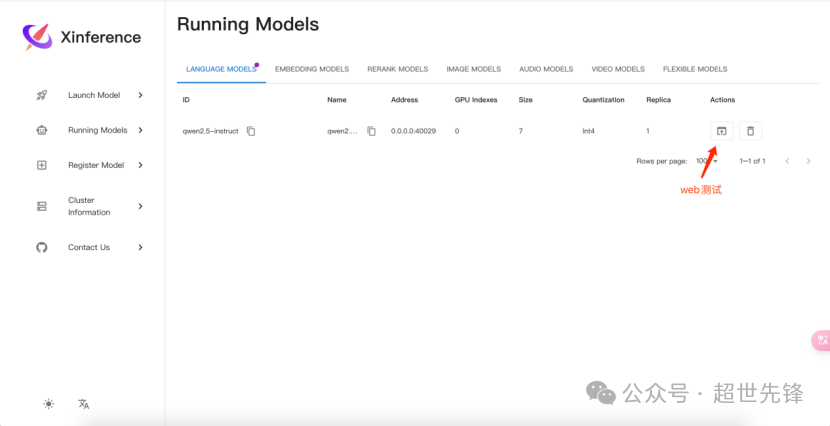The width and height of the screenshot is (830, 426).
Task: Switch to the Embedding Models tab
Action: pos(312,69)
